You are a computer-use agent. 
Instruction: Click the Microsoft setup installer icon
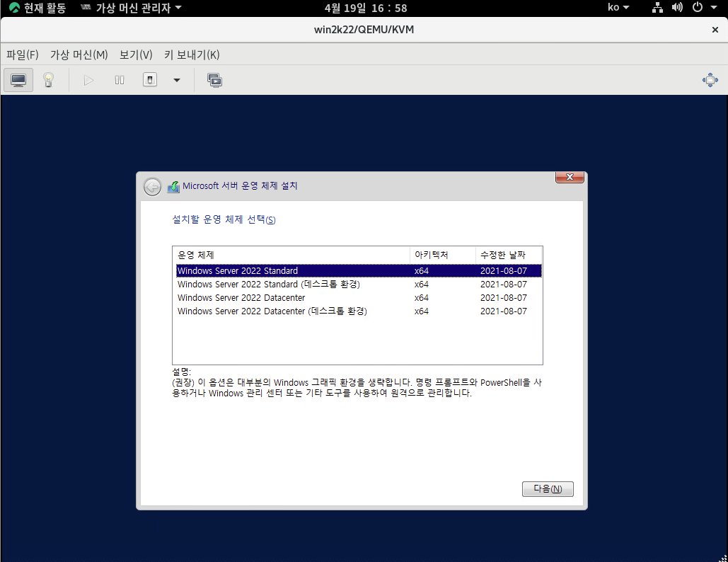coord(173,187)
